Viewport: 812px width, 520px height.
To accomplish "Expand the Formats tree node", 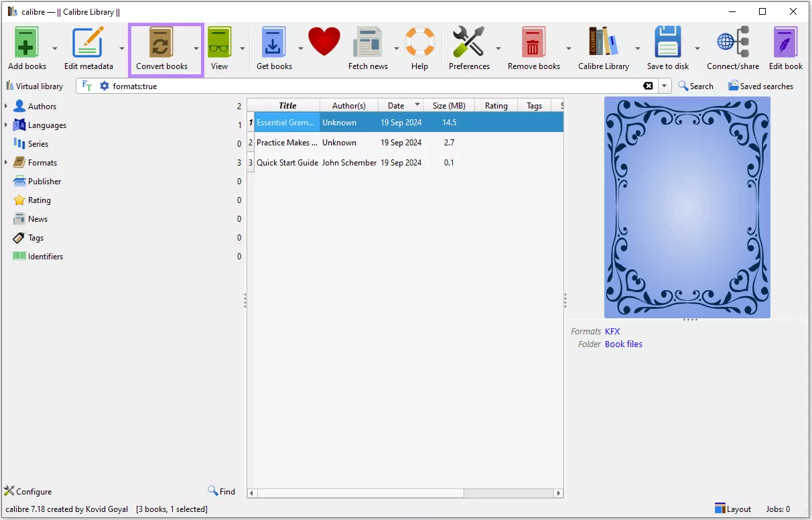I will [6, 163].
